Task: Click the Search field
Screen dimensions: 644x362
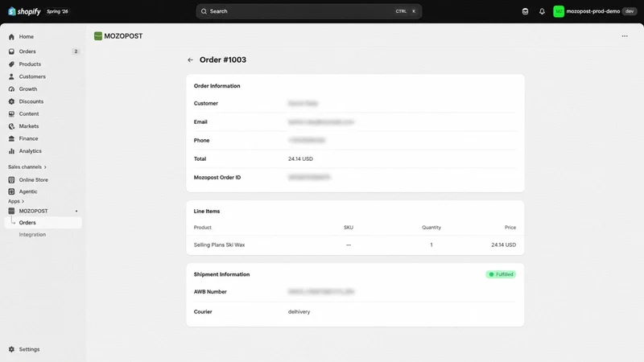Action: pos(309,11)
